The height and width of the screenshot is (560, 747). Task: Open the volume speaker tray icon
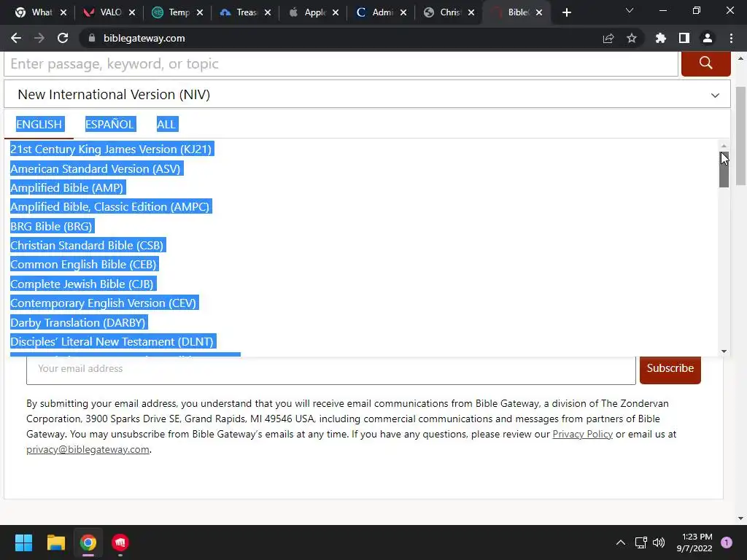659,542
